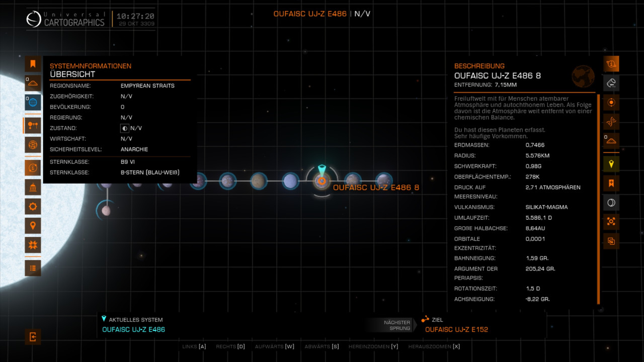This screenshot has height=362, width=644.
Task: Click the cyan ship marker beside AKTUELLES SYSTEM
Action: point(104,319)
